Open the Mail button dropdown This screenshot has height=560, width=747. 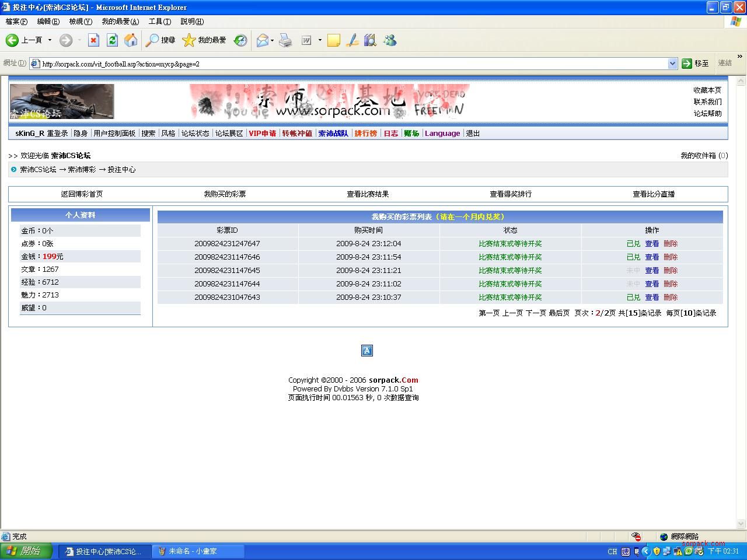(273, 40)
